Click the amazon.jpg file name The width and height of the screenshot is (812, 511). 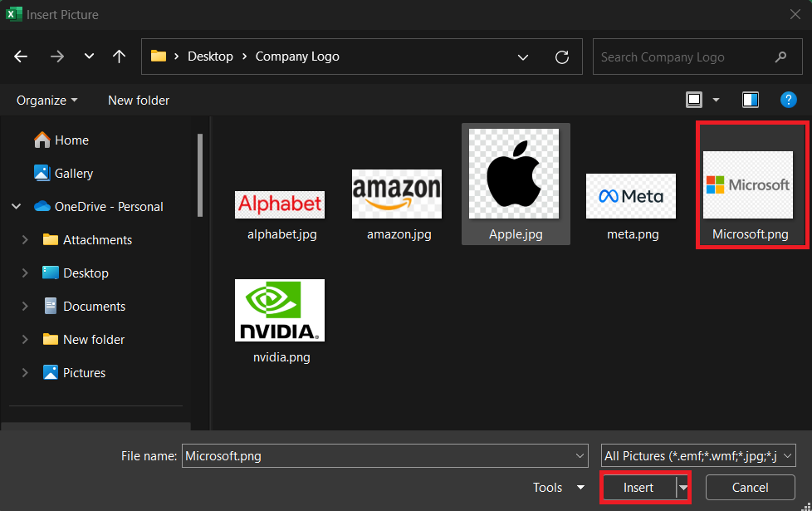click(x=399, y=234)
